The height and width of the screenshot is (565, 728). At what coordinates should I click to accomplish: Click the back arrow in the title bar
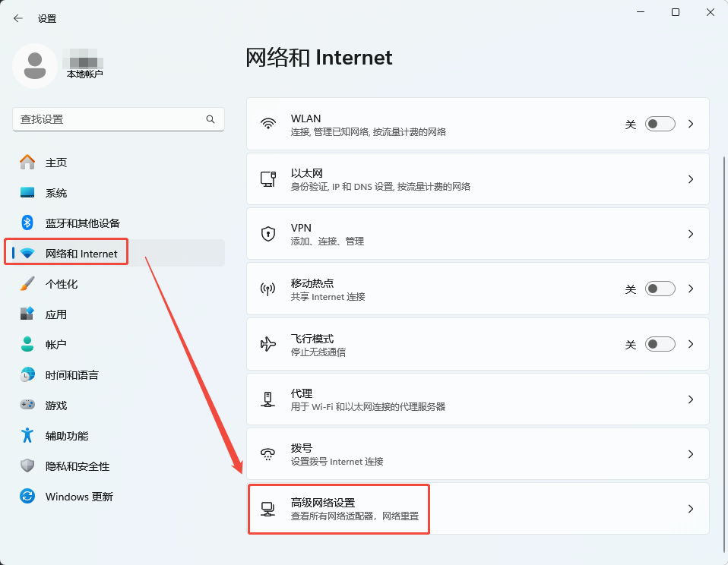(18, 18)
